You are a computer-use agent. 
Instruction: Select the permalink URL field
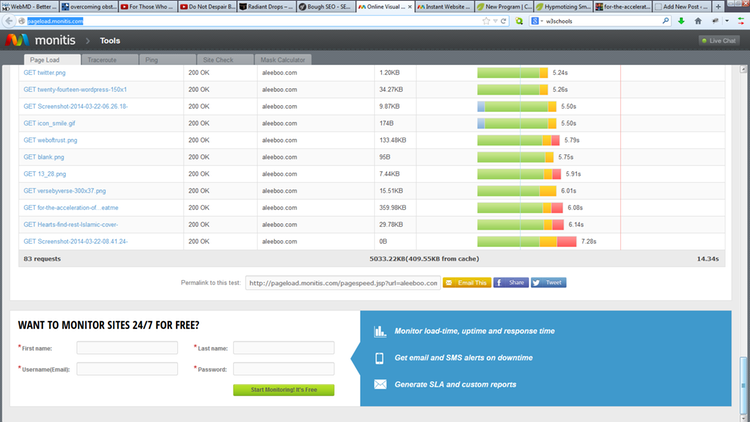coord(342,283)
